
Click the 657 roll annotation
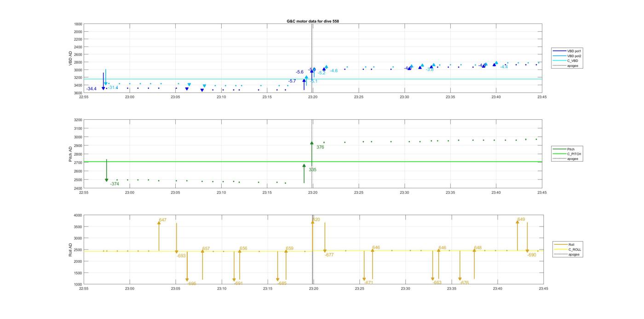[206, 249]
